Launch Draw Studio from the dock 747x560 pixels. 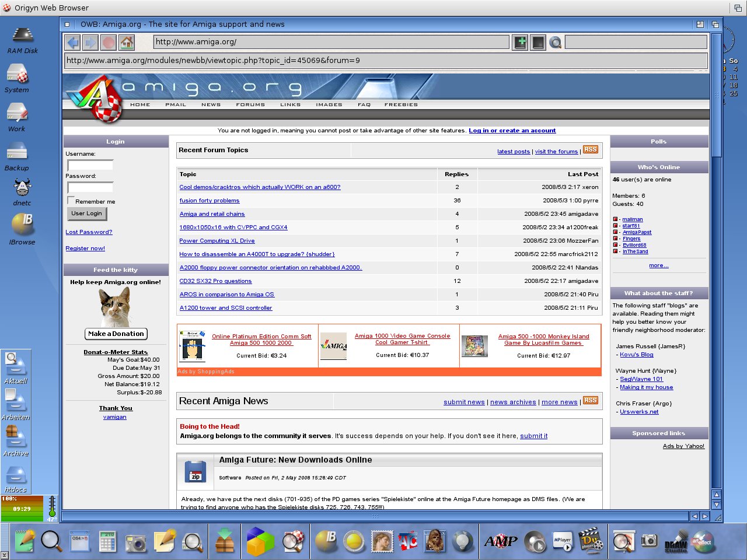click(676, 542)
